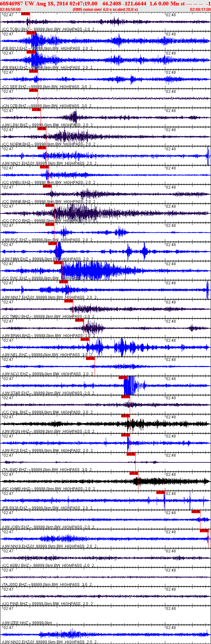This screenshot has width=211, height=644.
Task: Click the end time 02:48:17.00 label
Action: click(x=200, y=10)
